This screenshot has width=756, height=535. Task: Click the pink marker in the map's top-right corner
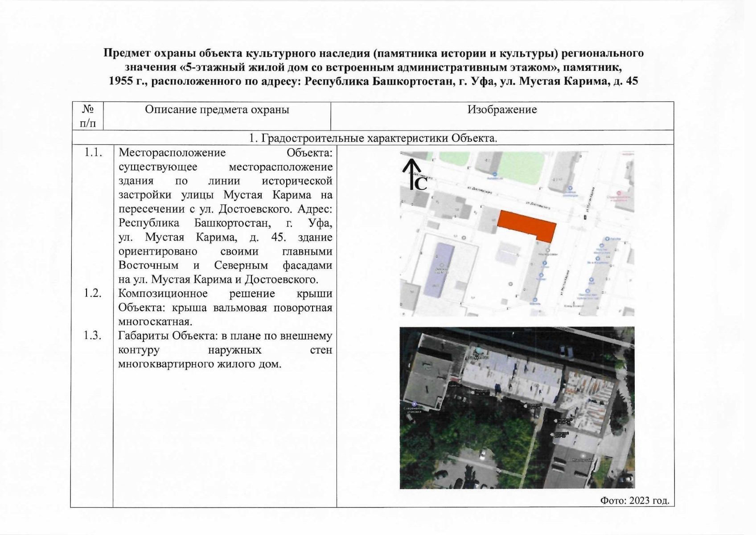tap(619, 193)
